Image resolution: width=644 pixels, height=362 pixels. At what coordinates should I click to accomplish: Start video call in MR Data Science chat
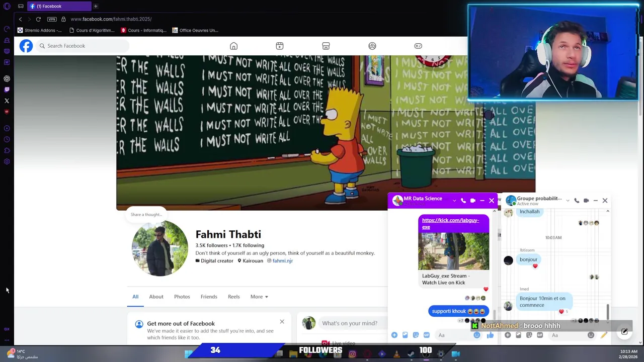(x=473, y=201)
